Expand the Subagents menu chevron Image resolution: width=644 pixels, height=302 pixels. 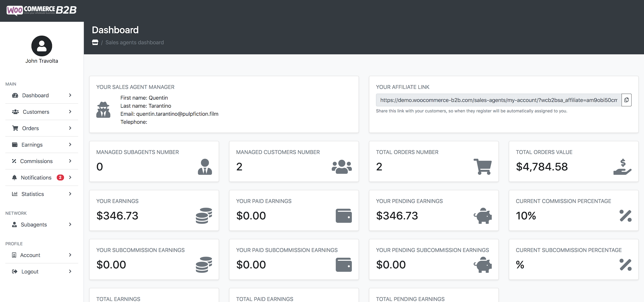point(70,224)
